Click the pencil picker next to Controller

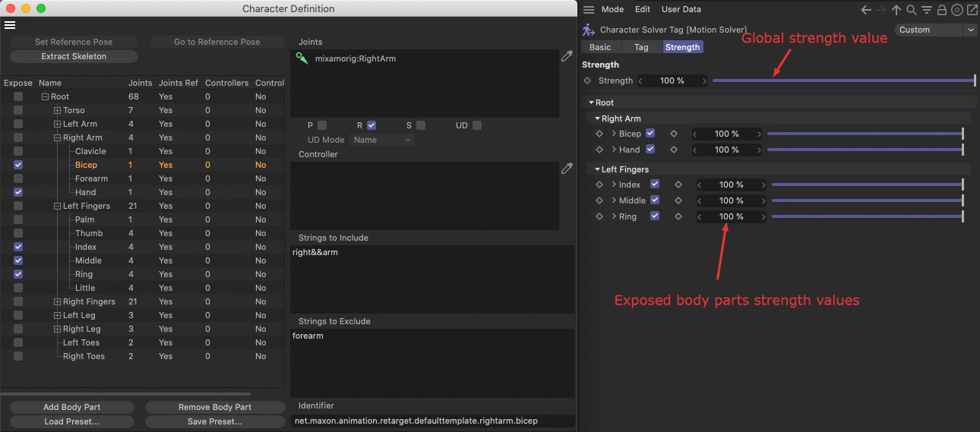[x=567, y=169]
